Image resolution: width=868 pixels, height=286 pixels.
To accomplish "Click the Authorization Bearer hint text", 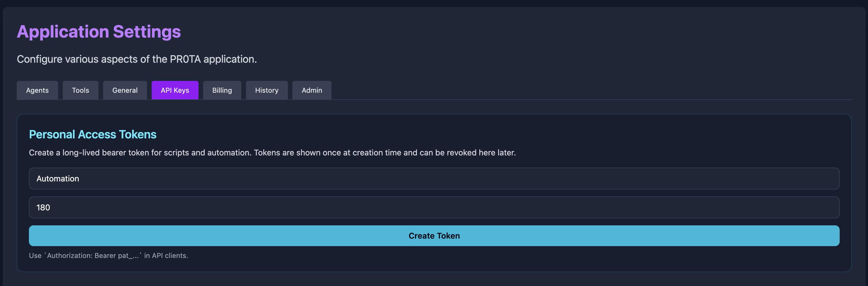I will [x=109, y=255].
